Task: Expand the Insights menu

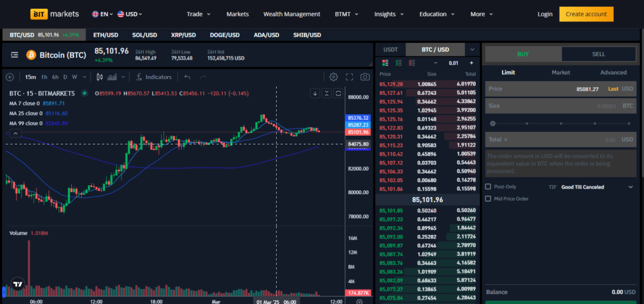Action: pos(389,14)
